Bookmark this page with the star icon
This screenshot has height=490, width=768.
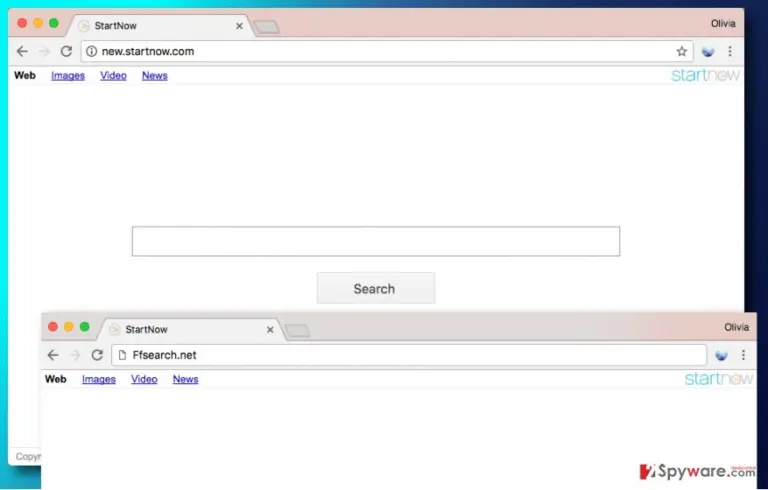click(681, 51)
